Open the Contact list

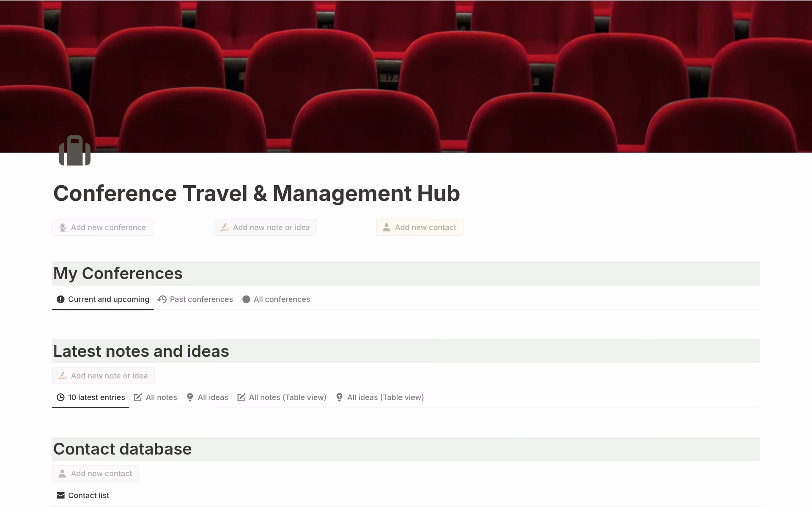point(88,495)
